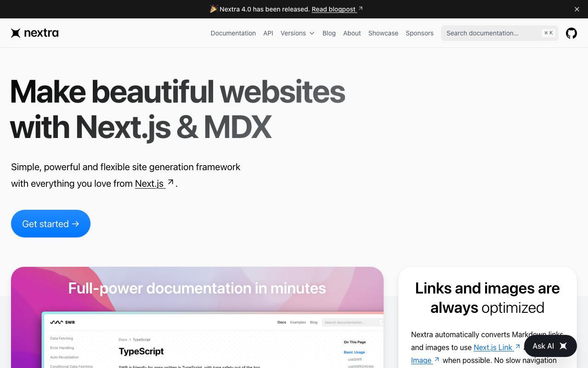Open the GitHub repository icon
588x368 pixels.
571,33
